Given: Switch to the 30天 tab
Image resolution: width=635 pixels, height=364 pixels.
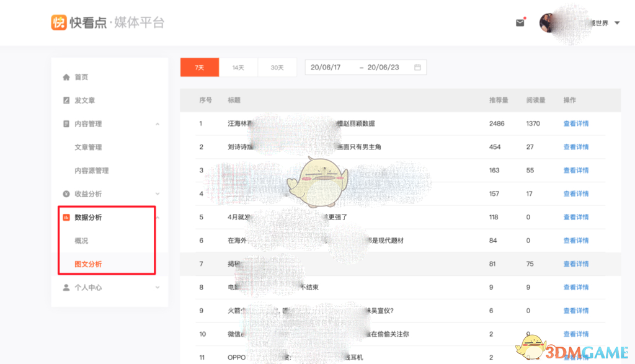Looking at the screenshot, I should pyautogui.click(x=277, y=67).
